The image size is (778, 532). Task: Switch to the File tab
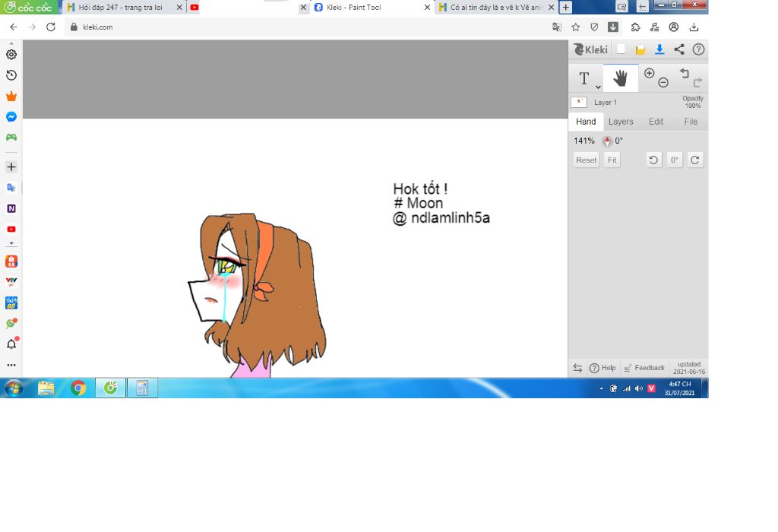(691, 122)
